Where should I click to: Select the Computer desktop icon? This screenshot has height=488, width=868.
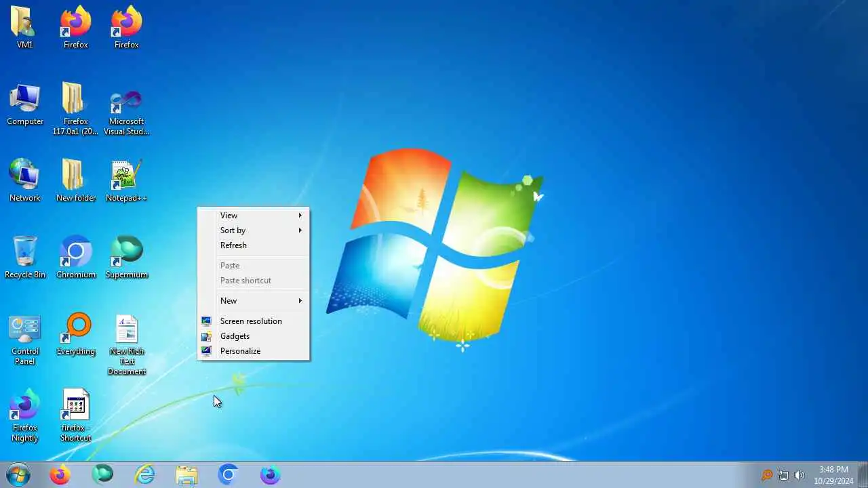tap(25, 104)
